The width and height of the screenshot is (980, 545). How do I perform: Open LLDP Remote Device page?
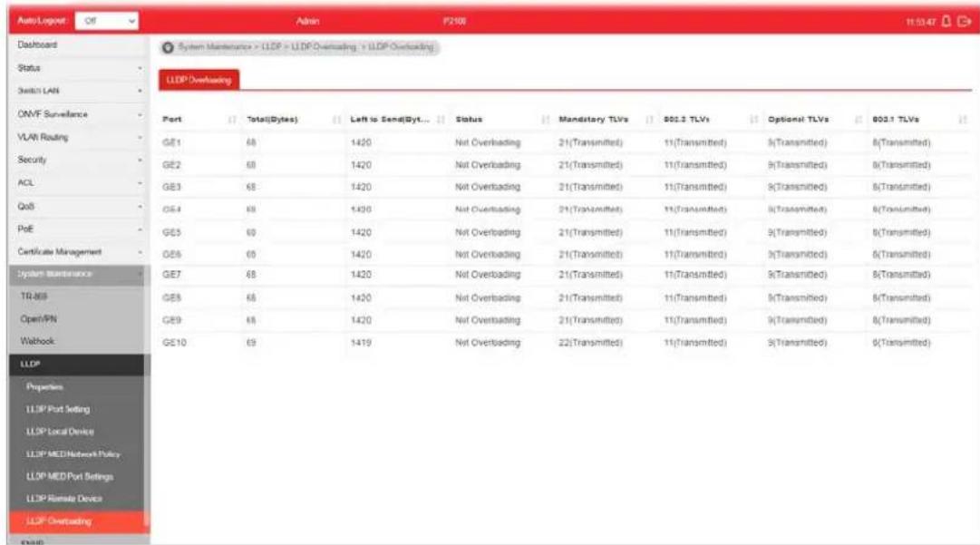[x=76, y=499]
